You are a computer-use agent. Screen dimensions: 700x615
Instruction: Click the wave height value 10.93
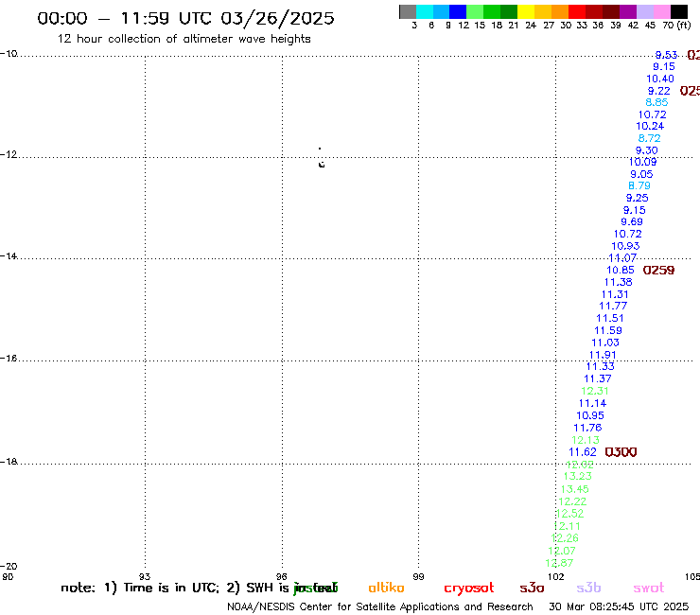(625, 246)
